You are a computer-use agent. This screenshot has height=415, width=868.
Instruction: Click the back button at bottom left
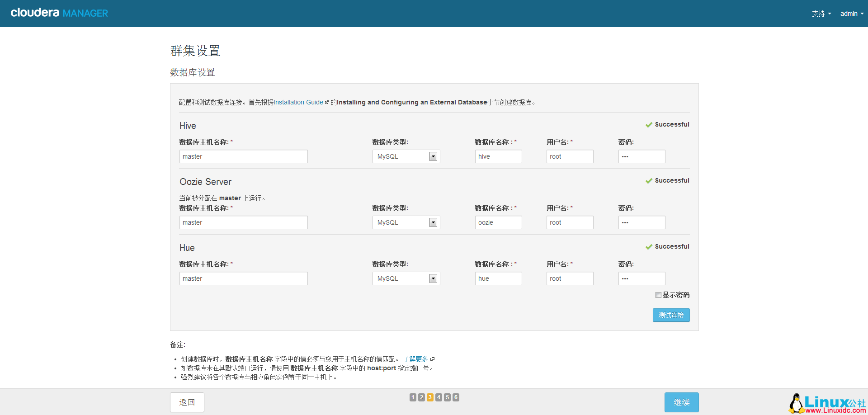(x=187, y=402)
